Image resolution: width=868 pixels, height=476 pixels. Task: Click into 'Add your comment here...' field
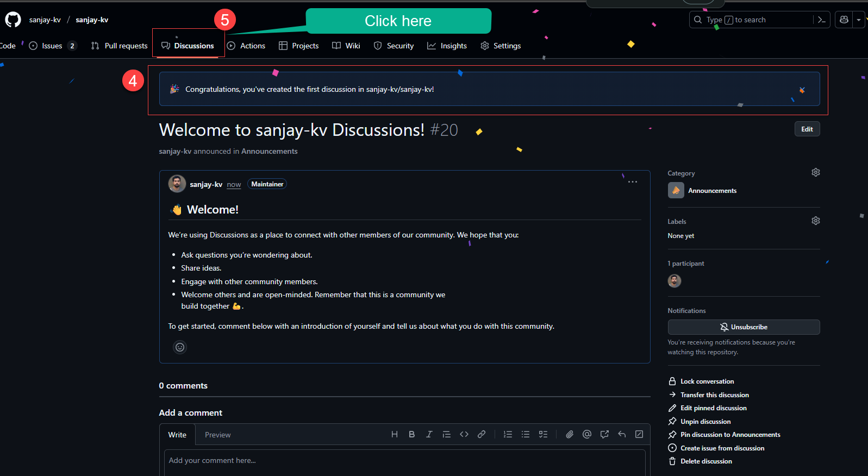[405, 462]
